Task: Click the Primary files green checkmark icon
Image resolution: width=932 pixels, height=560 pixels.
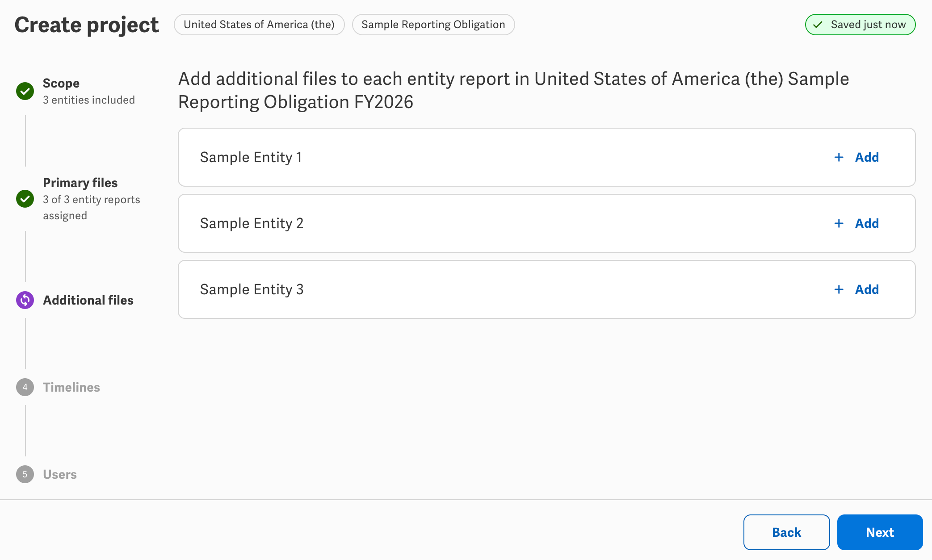Action: (25, 199)
